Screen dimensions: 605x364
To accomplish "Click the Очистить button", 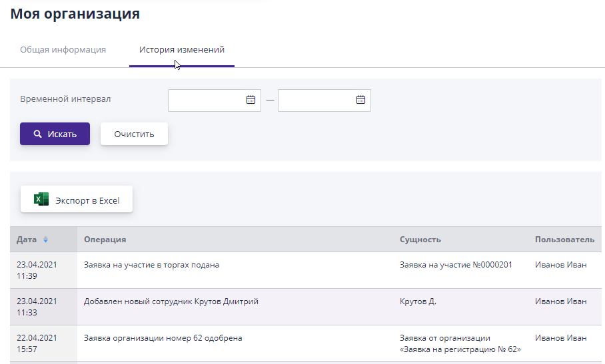I will point(134,134).
